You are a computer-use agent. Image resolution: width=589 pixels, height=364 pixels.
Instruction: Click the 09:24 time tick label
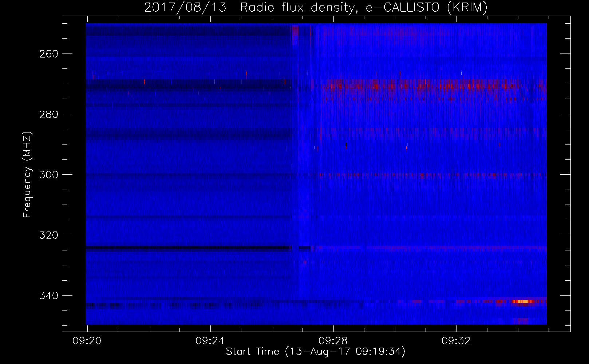pos(210,341)
